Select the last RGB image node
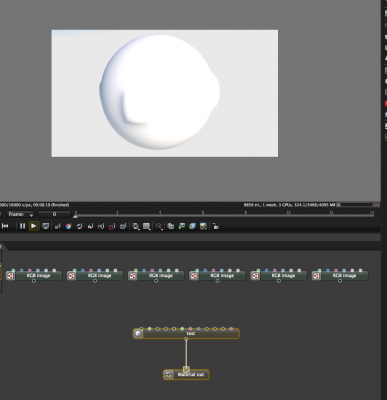 coord(340,276)
